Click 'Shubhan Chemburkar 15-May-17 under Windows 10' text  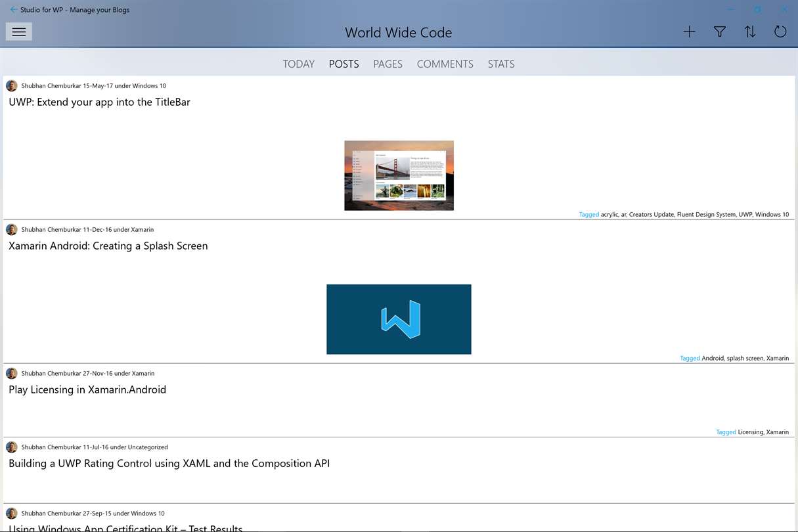click(93, 86)
